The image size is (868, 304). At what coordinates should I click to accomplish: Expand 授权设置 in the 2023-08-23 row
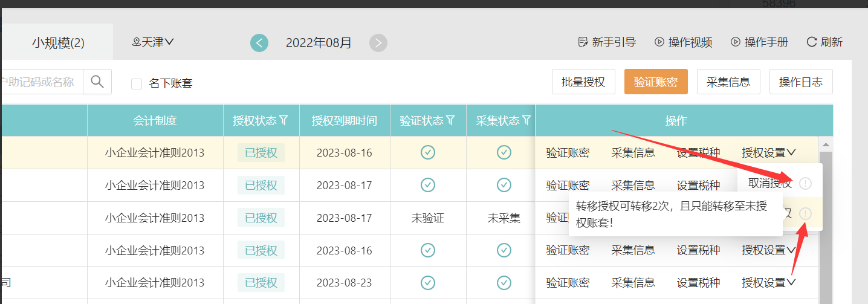769,282
